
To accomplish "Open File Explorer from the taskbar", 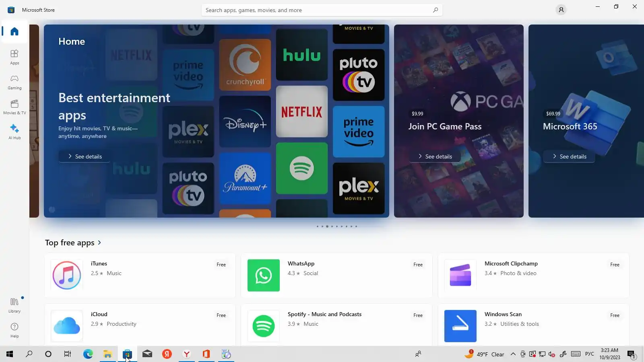I will 107,354.
